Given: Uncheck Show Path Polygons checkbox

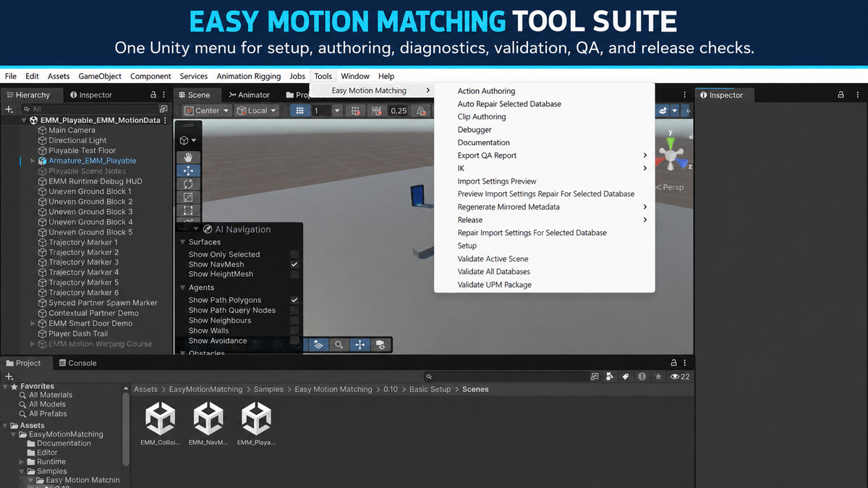Looking at the screenshot, I should [x=294, y=300].
